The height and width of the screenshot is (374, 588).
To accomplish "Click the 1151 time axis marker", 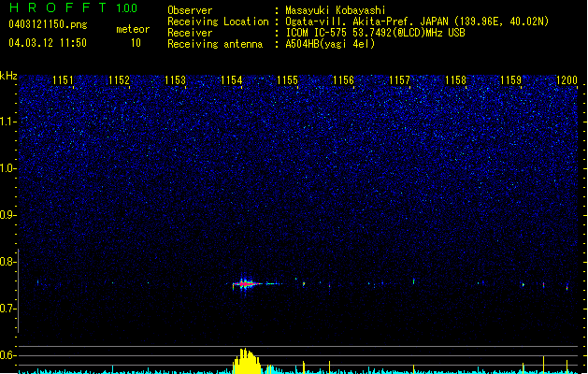I will pyautogui.click(x=63, y=80).
